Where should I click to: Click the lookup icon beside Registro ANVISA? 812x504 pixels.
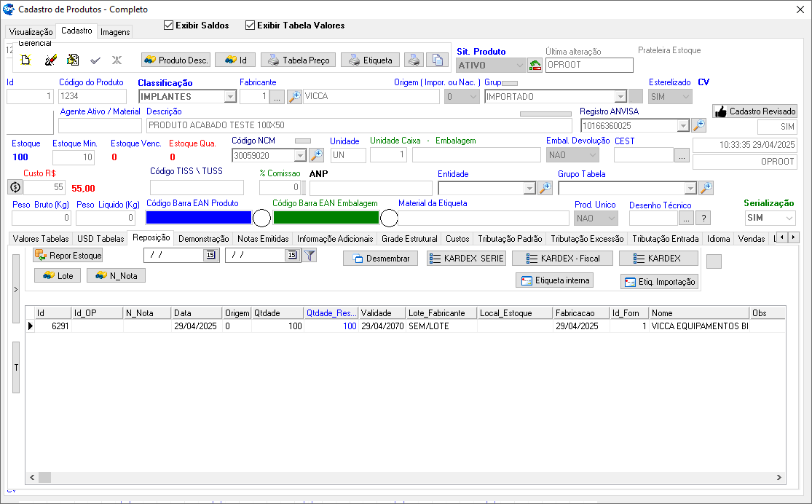(x=698, y=125)
